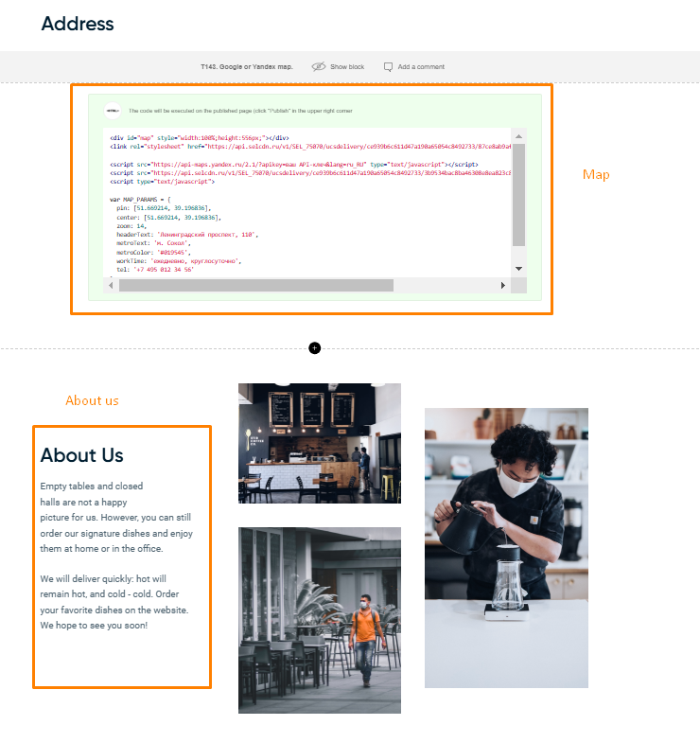
Task: Click the paragraph beginning 'We will deliver quickly'
Action: [x=114, y=602]
